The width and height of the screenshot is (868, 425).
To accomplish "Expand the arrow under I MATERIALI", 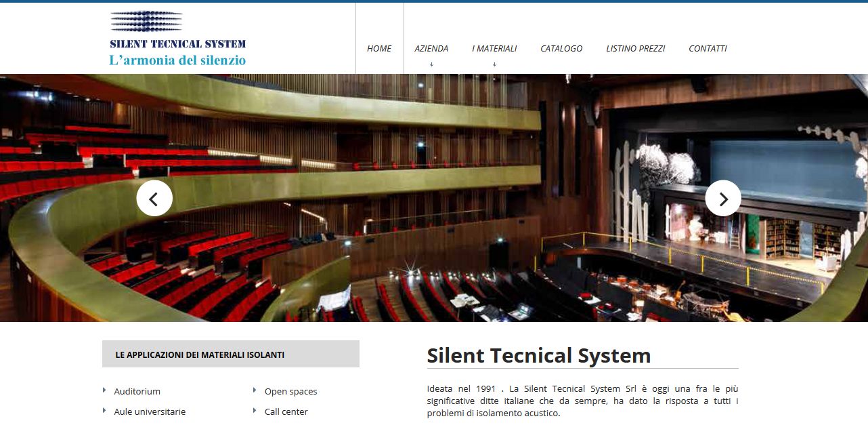I will [494, 64].
